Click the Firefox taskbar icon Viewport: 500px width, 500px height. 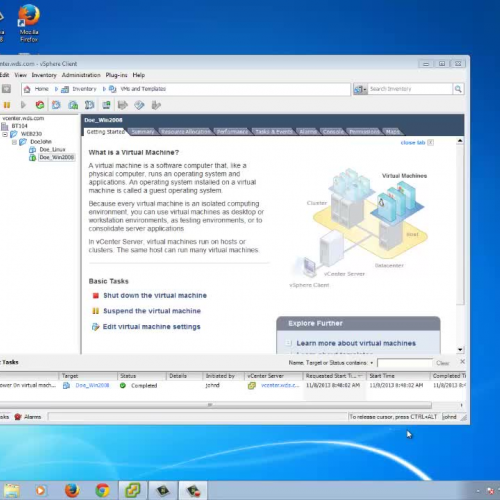point(72,491)
